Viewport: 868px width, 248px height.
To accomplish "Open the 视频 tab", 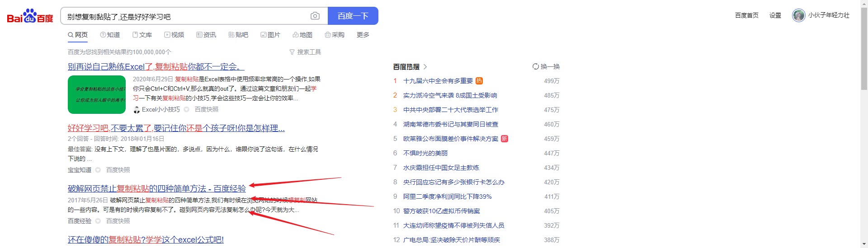I will point(174,35).
